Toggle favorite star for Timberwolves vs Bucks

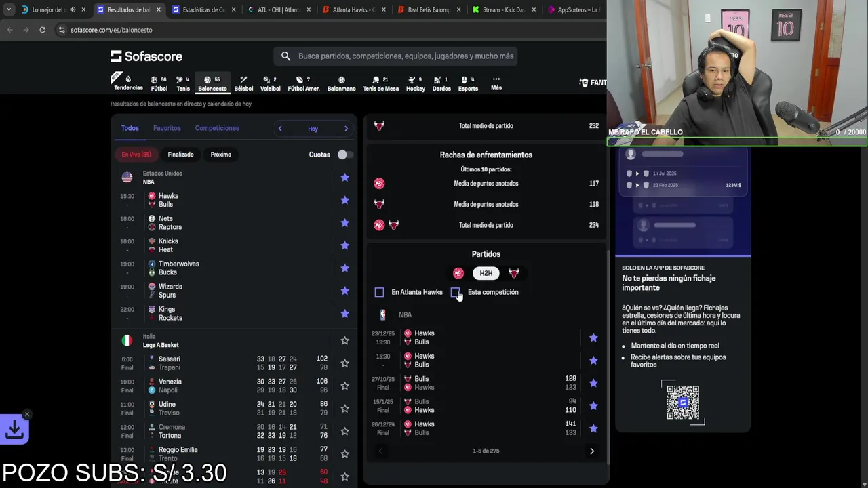pyautogui.click(x=344, y=268)
